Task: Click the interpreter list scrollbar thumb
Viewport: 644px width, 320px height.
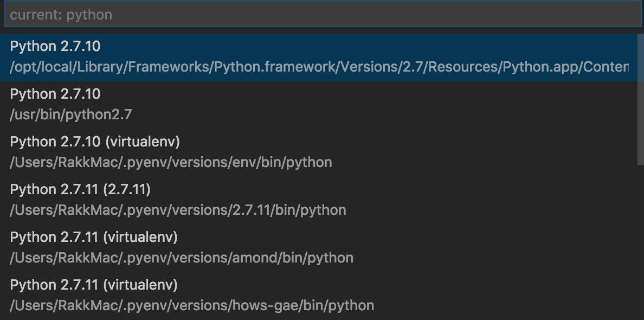Action: (x=641, y=99)
